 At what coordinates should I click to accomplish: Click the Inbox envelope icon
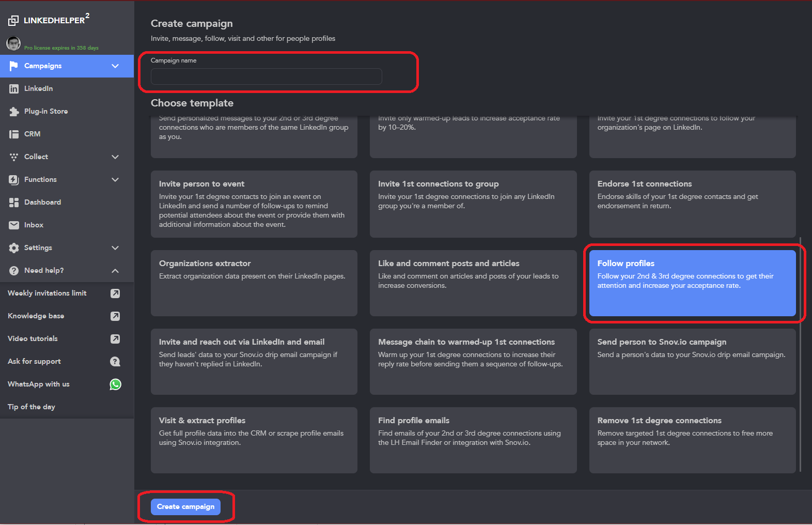pyautogui.click(x=14, y=225)
